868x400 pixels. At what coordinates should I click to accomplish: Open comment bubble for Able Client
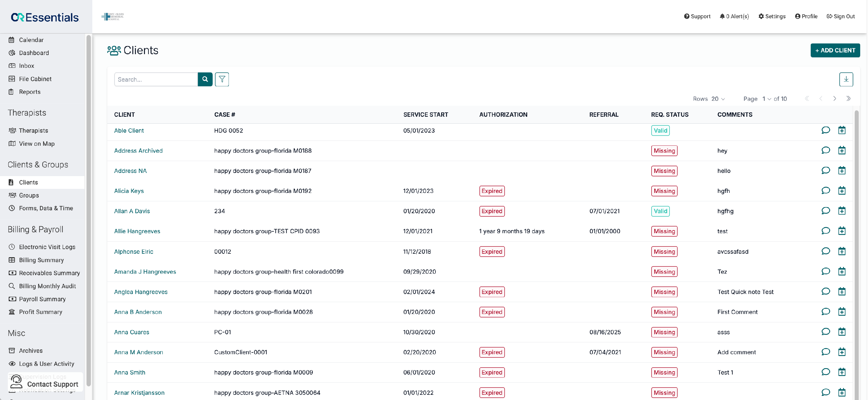825,130
